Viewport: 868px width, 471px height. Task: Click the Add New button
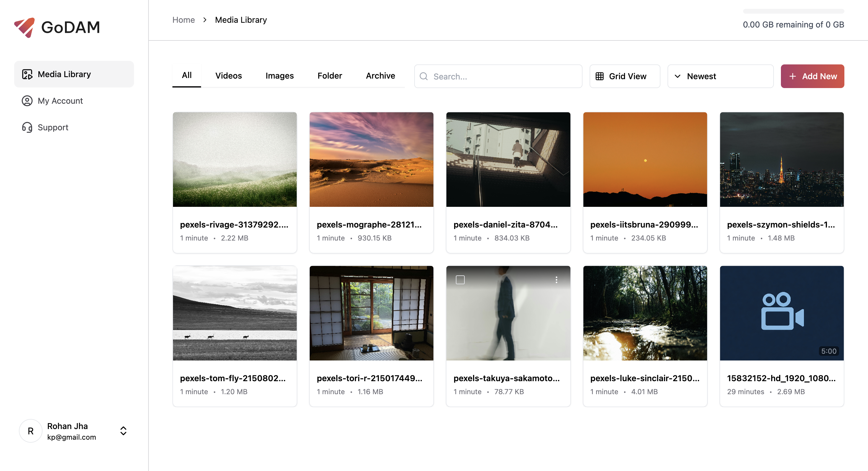(812, 77)
